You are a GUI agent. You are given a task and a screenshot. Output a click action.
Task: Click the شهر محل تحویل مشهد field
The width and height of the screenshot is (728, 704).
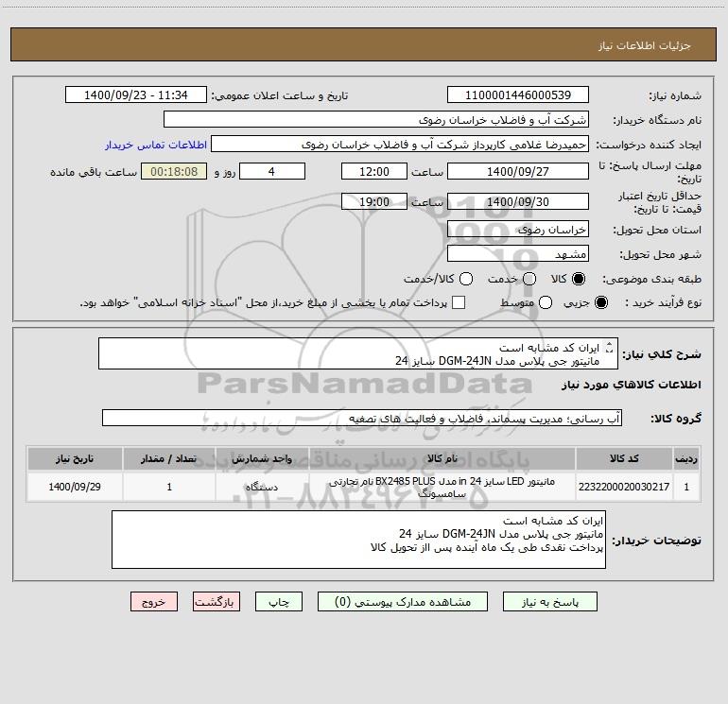tap(518, 254)
